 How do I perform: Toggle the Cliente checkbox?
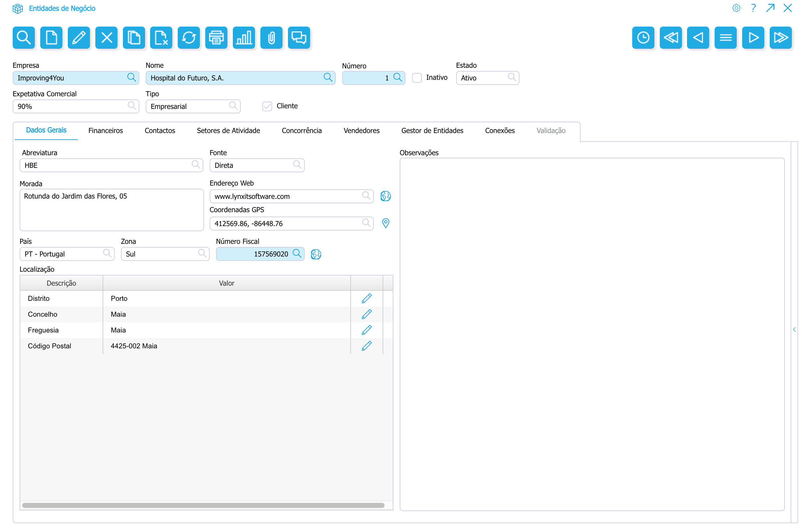(x=267, y=106)
